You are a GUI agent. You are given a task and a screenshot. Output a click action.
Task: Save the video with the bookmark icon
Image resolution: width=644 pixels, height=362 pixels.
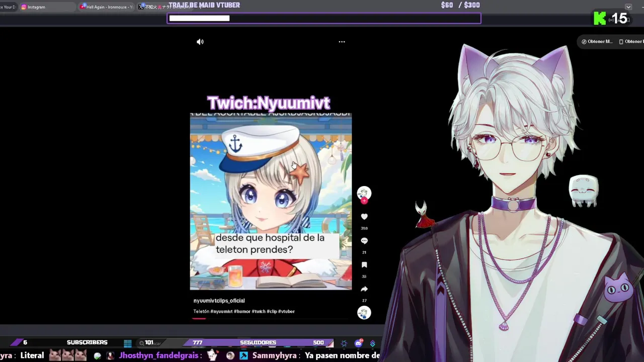pos(364,265)
